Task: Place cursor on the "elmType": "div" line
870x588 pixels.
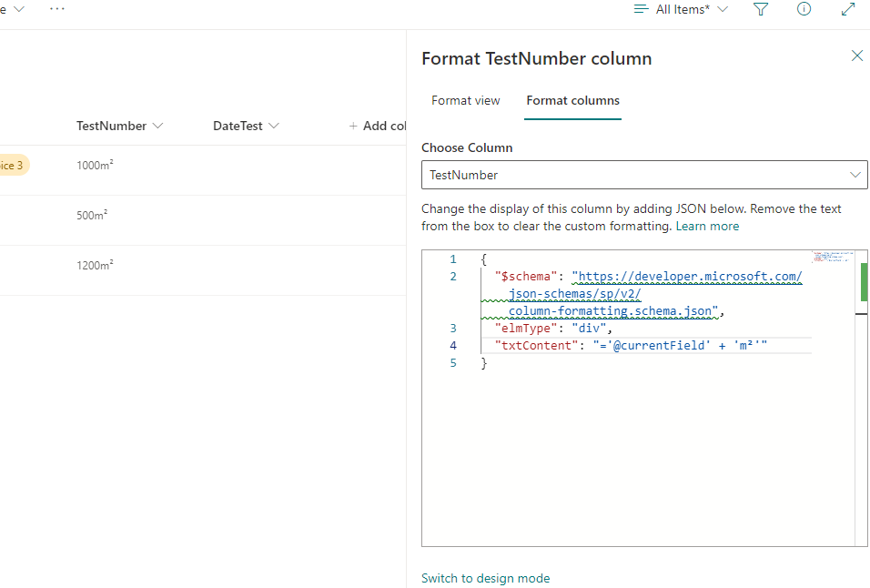Action: (x=553, y=329)
